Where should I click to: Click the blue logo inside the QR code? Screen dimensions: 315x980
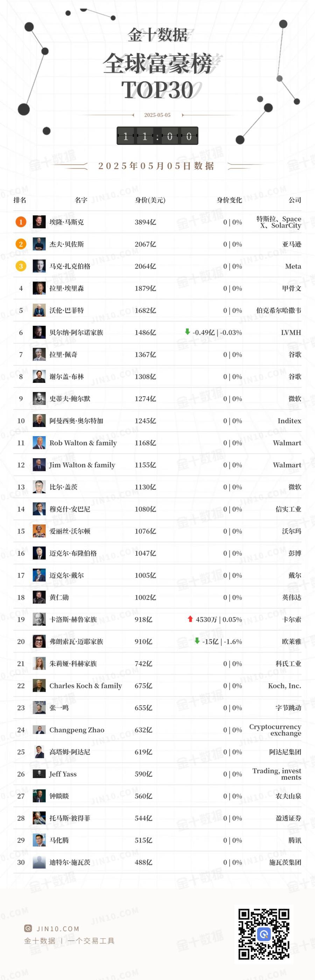point(264,934)
